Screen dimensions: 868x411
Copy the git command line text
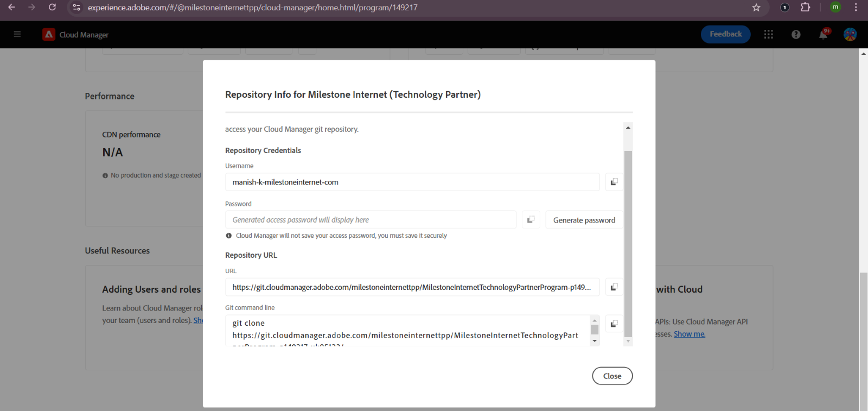click(x=614, y=324)
